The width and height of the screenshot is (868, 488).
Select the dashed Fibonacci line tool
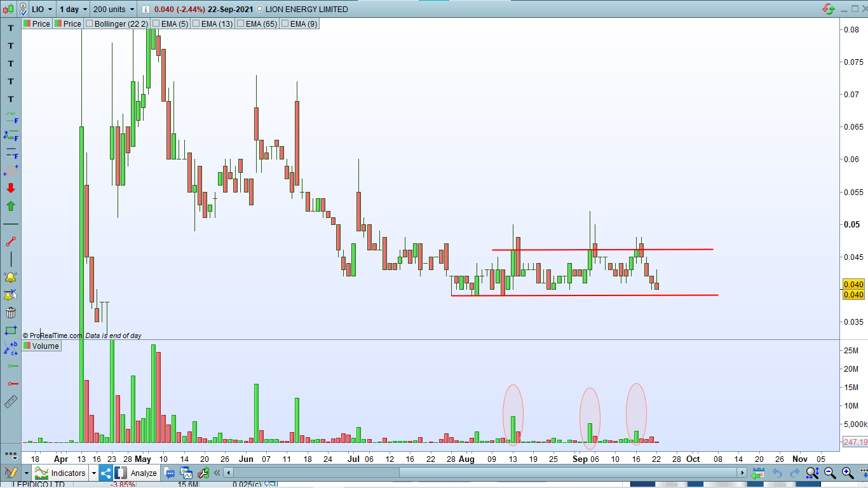[x=11, y=153]
